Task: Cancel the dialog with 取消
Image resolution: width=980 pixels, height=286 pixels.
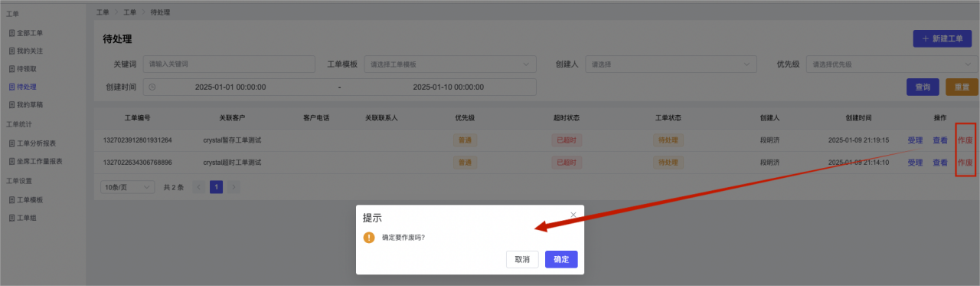Action: point(522,259)
